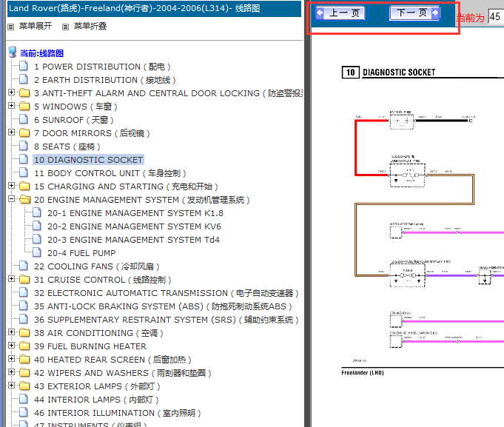Click folder icon of 43 EXTERIOR LAMPS
This screenshot has height=427, width=504.
(24, 386)
